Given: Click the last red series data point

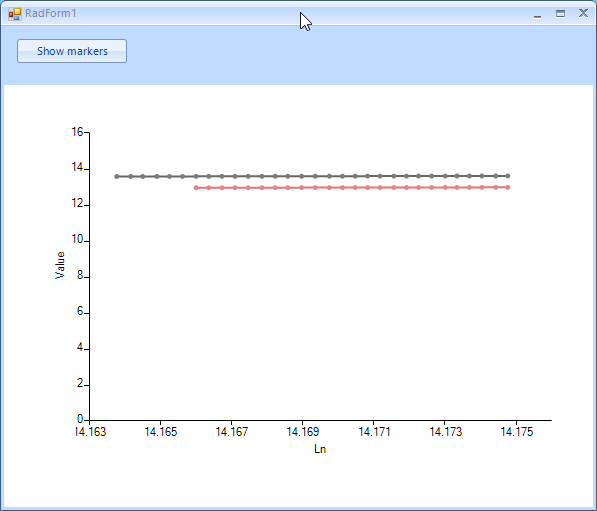Looking at the screenshot, I should click(x=508, y=187).
